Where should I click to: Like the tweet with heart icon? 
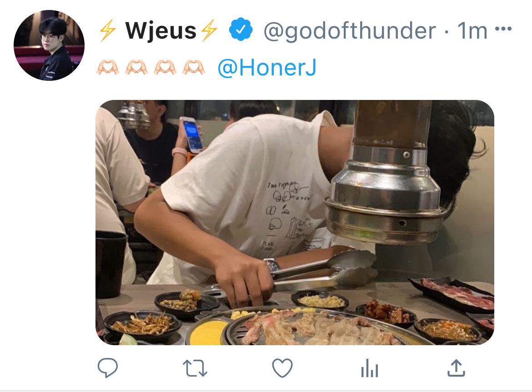click(x=282, y=368)
